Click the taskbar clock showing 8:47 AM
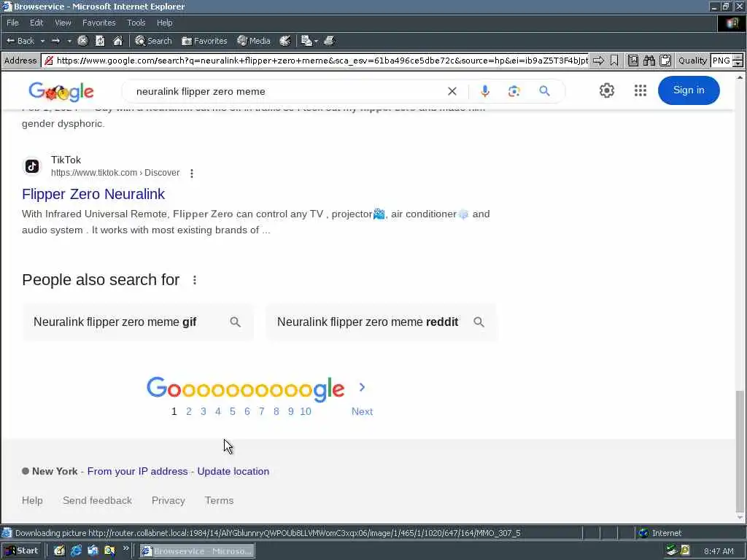The width and height of the screenshot is (747, 560). pos(719,551)
